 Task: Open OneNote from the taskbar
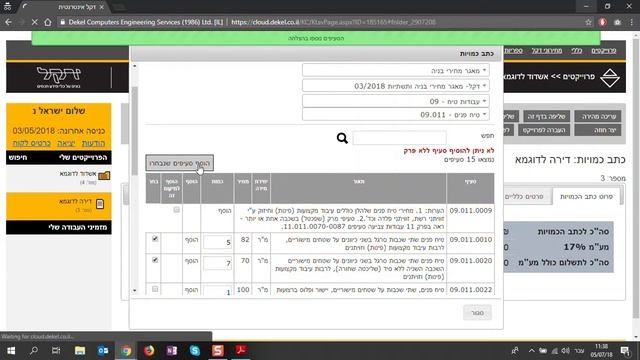pos(172,351)
